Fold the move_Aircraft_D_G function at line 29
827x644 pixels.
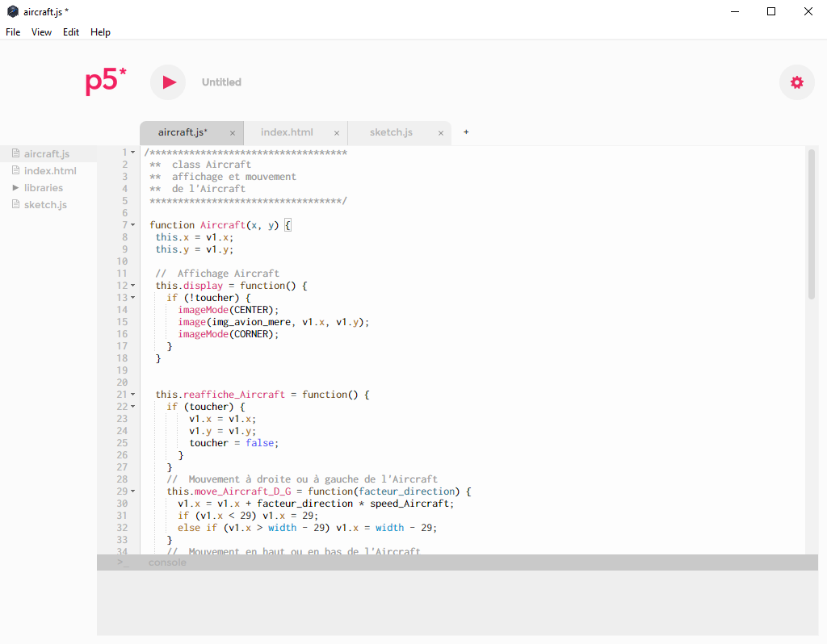click(x=133, y=491)
